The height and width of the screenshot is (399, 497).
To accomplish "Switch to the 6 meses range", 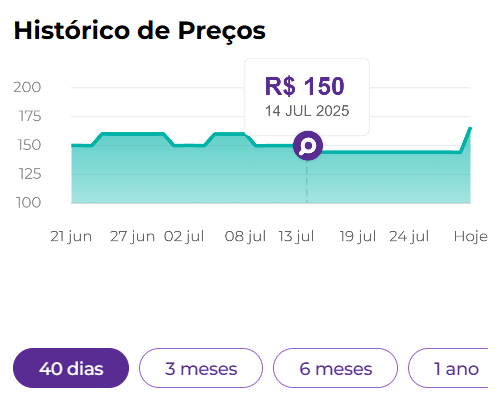I will coord(335,368).
